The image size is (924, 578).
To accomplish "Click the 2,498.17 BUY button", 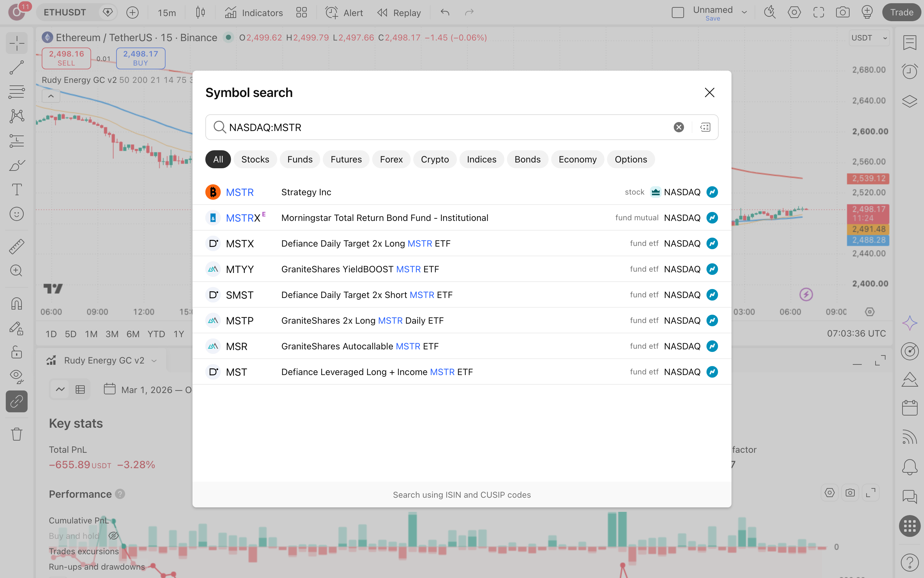I will click(x=141, y=58).
